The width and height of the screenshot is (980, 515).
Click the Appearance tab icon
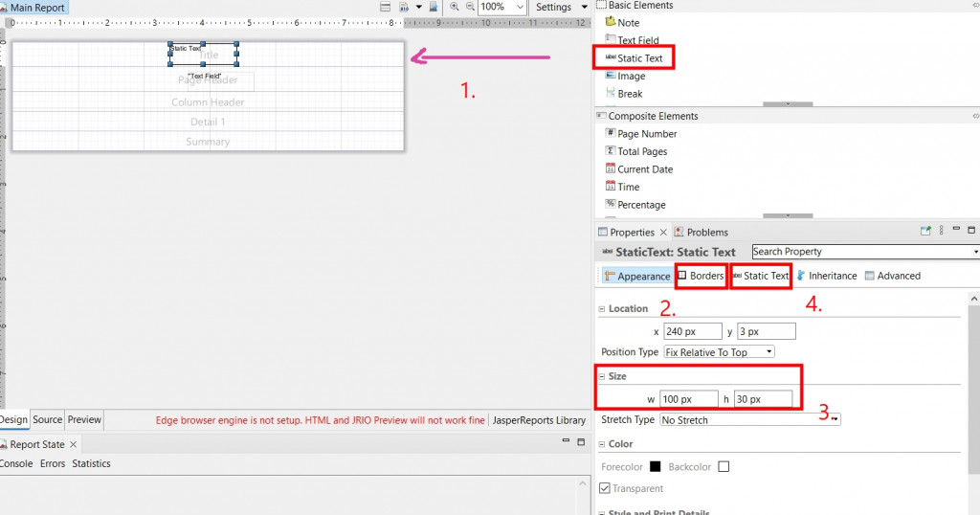coord(610,276)
